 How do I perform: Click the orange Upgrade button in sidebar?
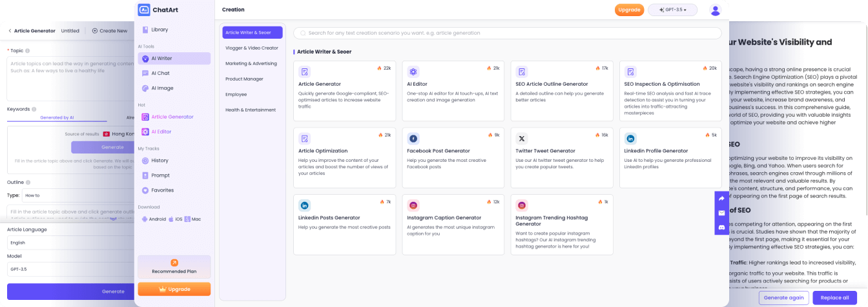(174, 289)
